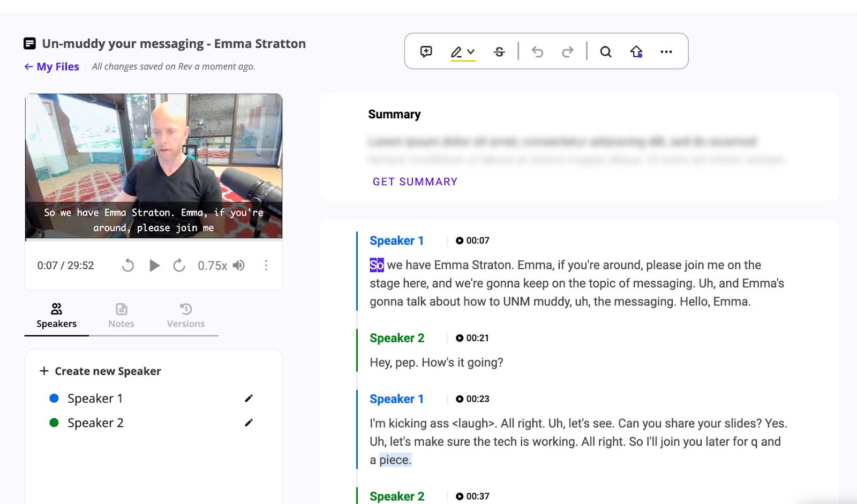857x504 pixels.
Task: Skip the video forward
Action: [x=179, y=265]
